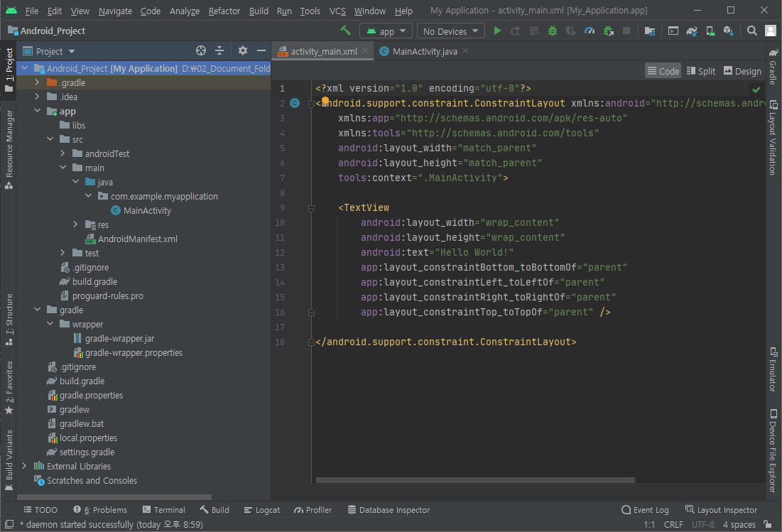782x532 pixels.
Task: Open the Event Log
Action: point(645,509)
